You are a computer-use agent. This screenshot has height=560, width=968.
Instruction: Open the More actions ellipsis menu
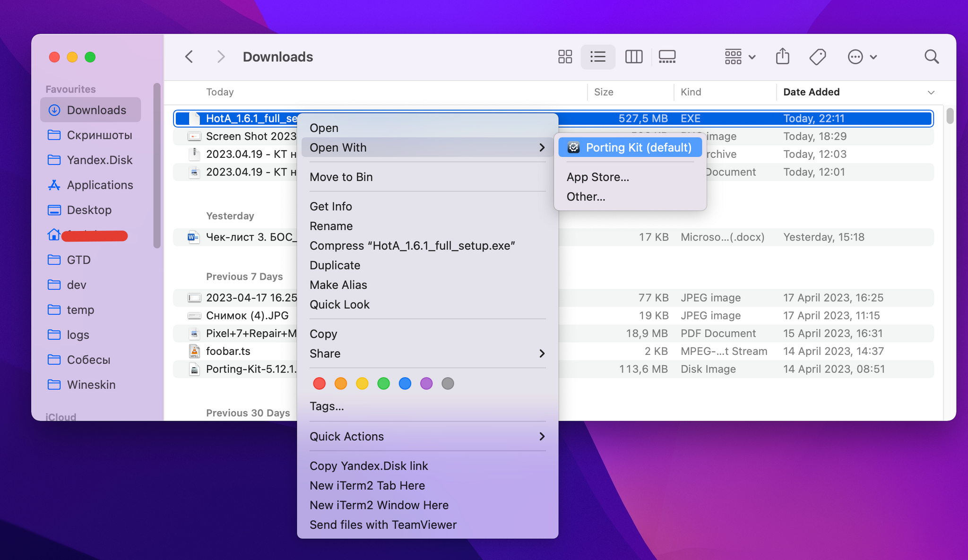pos(862,57)
